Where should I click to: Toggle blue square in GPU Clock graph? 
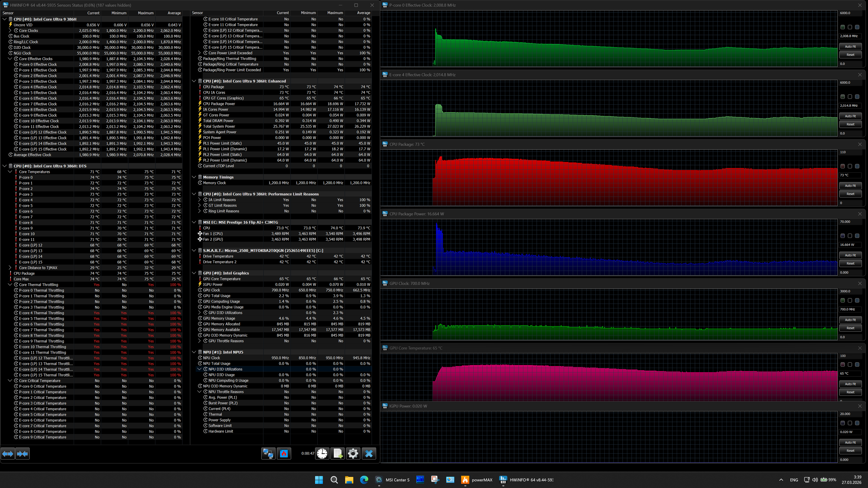tap(857, 300)
